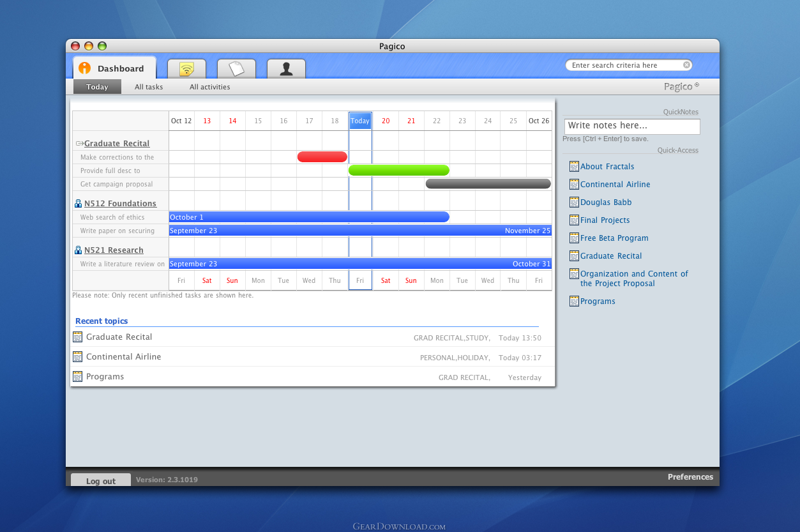Open Continental Airline in Recent topics list
The height and width of the screenshot is (532, 800).
click(124, 356)
